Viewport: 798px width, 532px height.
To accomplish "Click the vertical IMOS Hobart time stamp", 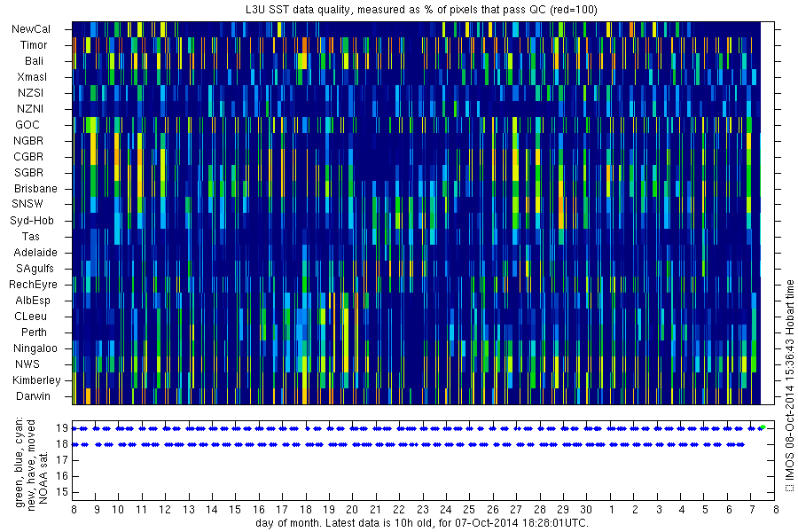I will [789, 386].
